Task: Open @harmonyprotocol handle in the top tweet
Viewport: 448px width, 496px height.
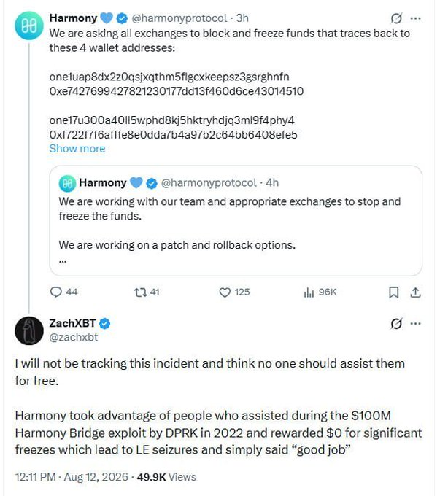Action: tap(179, 18)
